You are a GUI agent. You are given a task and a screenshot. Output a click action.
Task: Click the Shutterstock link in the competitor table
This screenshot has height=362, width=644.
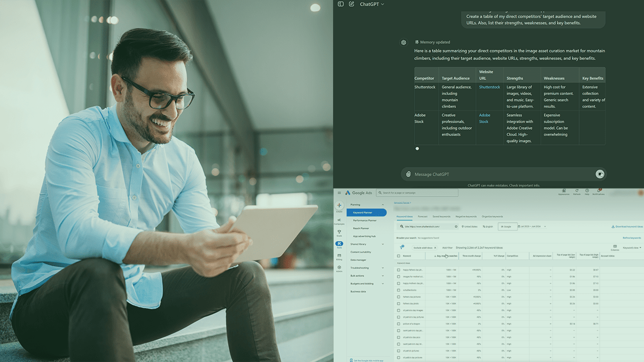tap(490, 86)
